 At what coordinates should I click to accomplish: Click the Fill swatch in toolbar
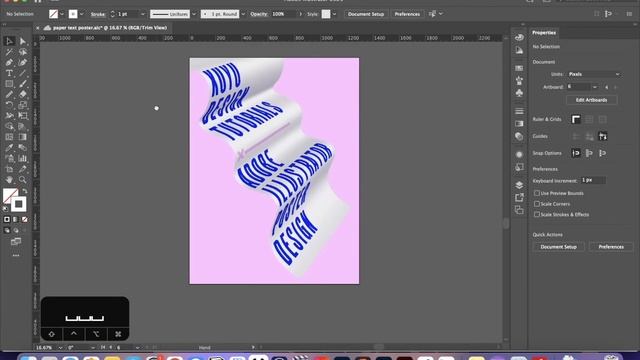click(10, 196)
